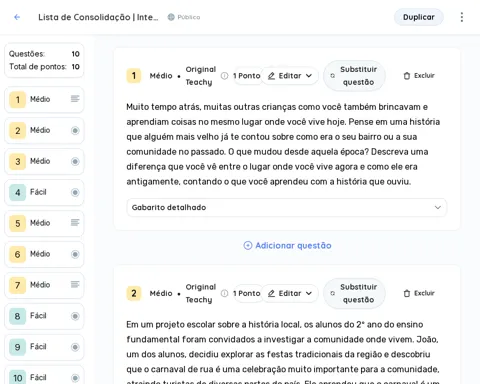Click the Adicionar questão link

(287, 246)
